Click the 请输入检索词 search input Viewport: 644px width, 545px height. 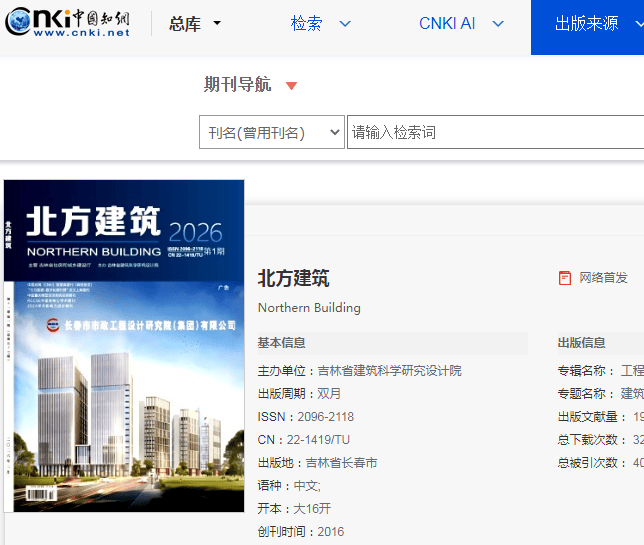click(x=495, y=132)
